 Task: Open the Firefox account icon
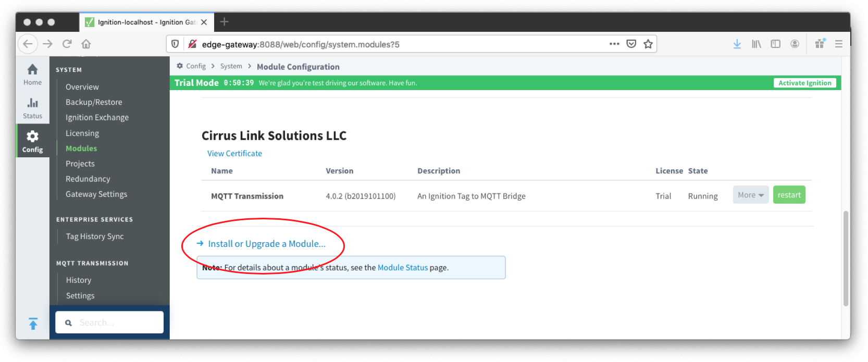click(795, 44)
